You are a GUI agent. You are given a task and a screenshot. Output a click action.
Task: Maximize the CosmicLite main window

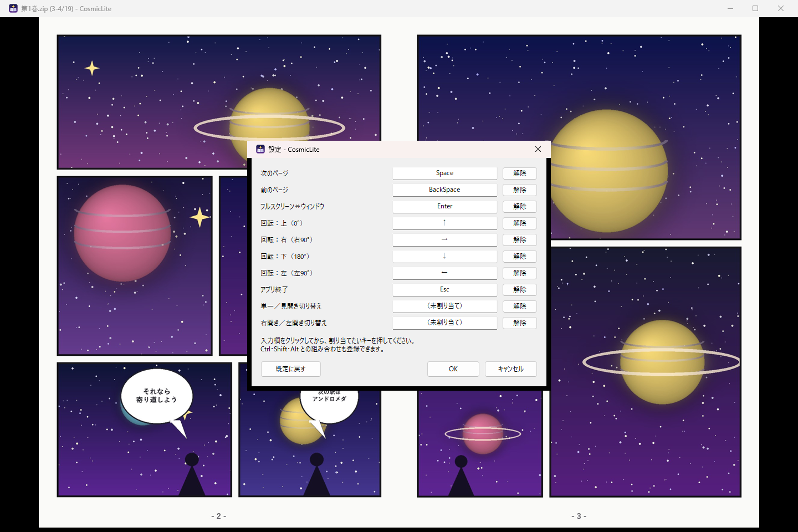pyautogui.click(x=755, y=8)
